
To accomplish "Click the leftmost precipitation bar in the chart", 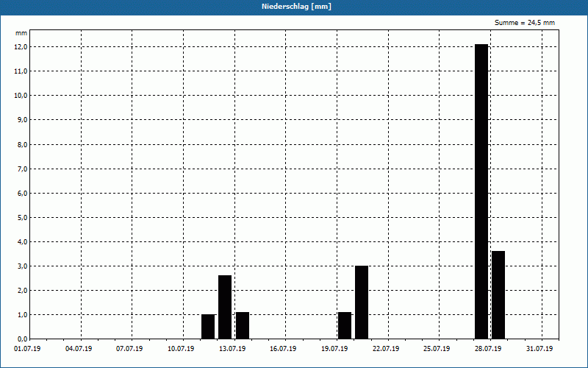I will pos(208,326).
